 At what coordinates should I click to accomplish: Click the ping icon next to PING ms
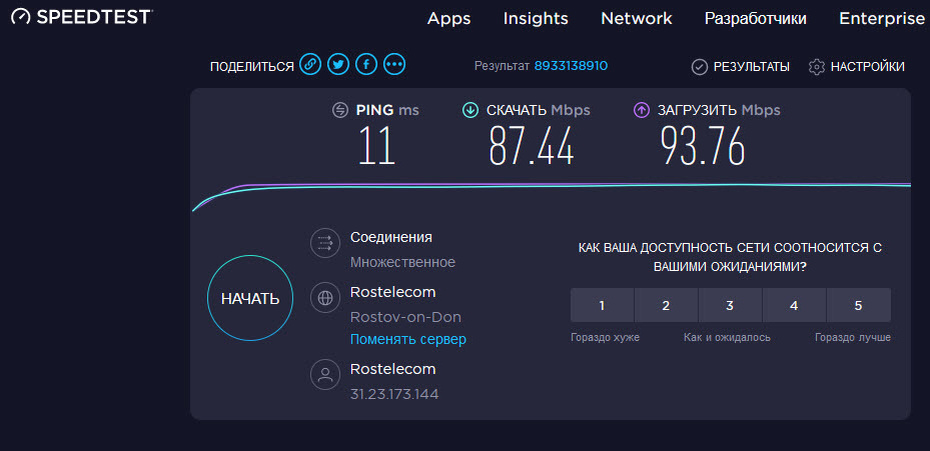[x=340, y=110]
